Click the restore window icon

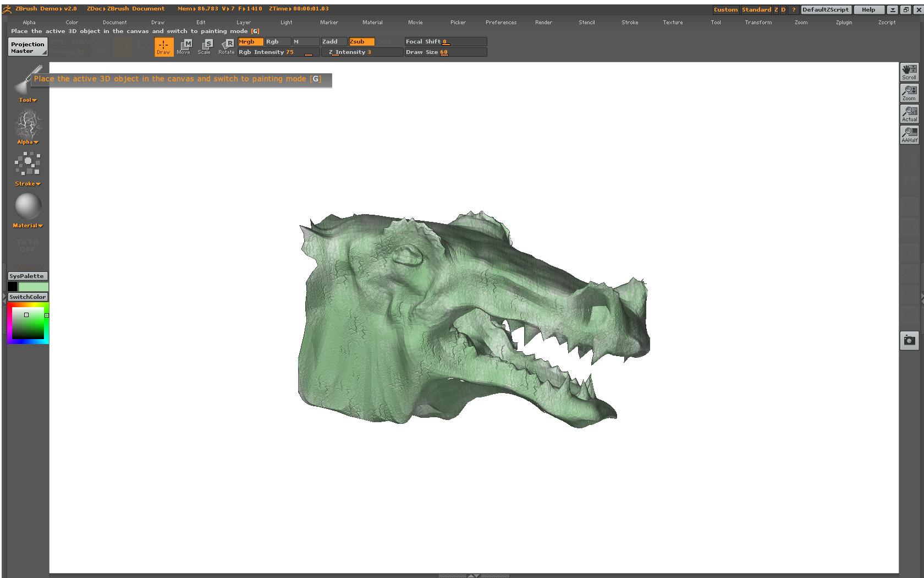tap(905, 10)
